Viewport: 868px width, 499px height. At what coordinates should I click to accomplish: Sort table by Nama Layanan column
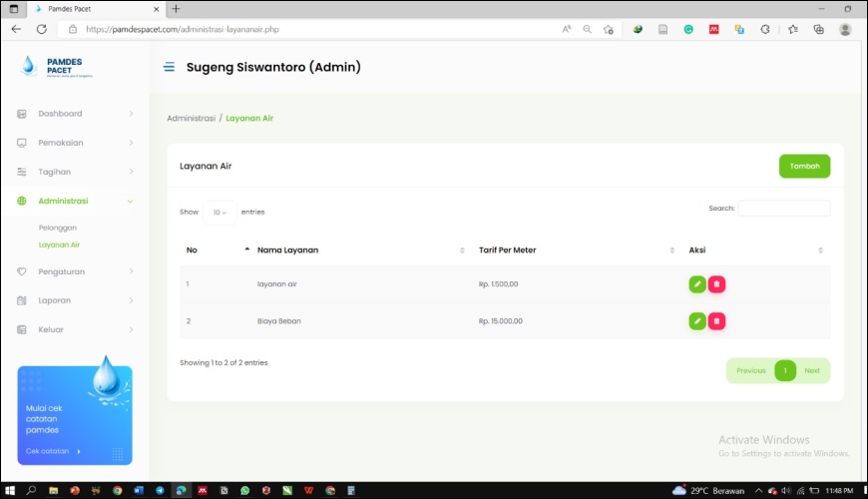point(359,249)
